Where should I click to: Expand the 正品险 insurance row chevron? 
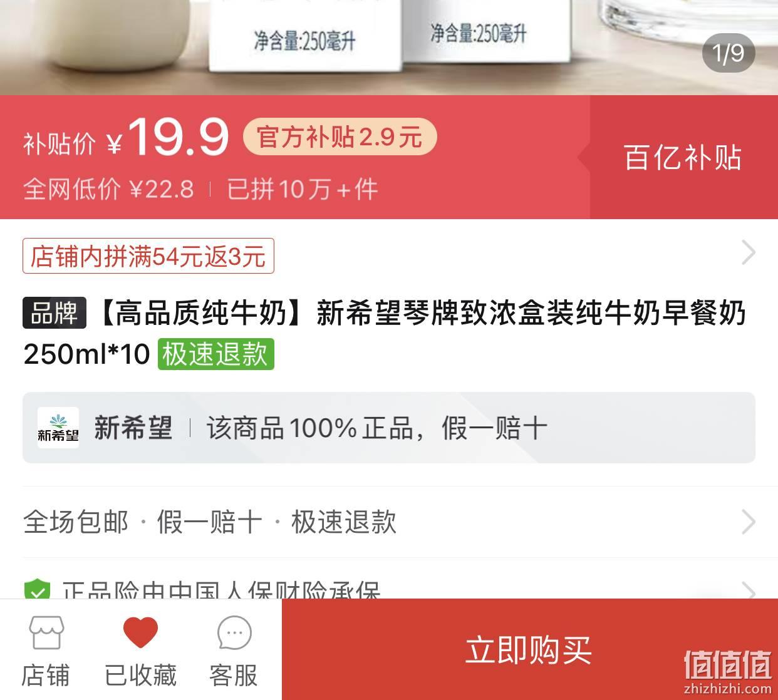pos(749,590)
